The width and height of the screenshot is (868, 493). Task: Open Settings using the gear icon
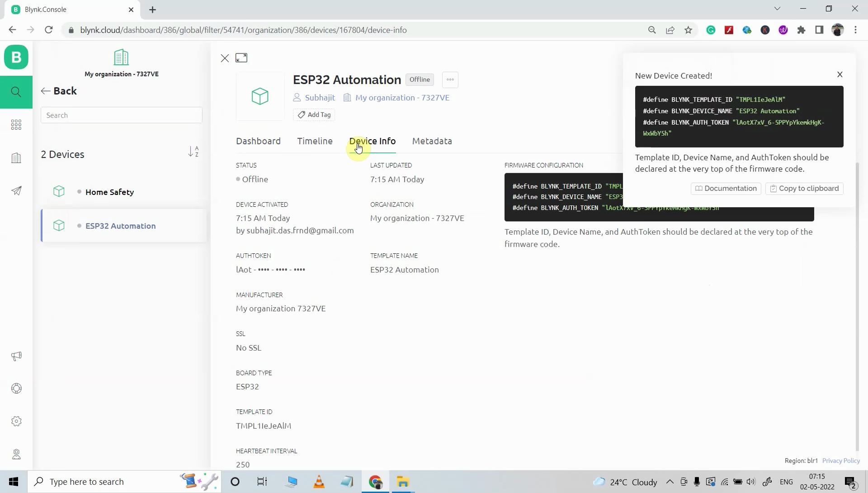coord(16,421)
